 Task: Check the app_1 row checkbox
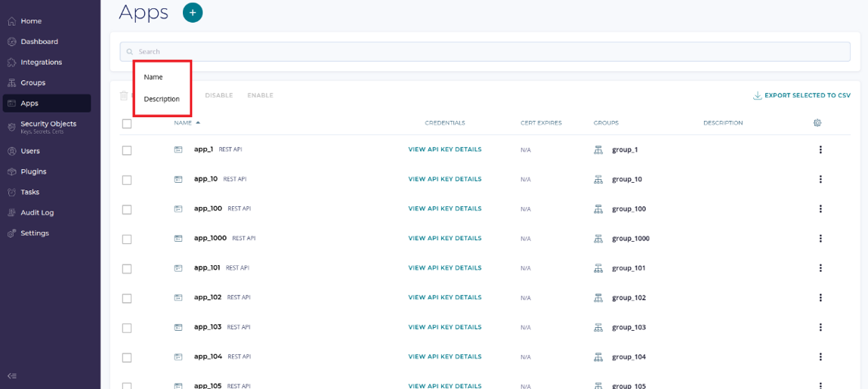(127, 150)
